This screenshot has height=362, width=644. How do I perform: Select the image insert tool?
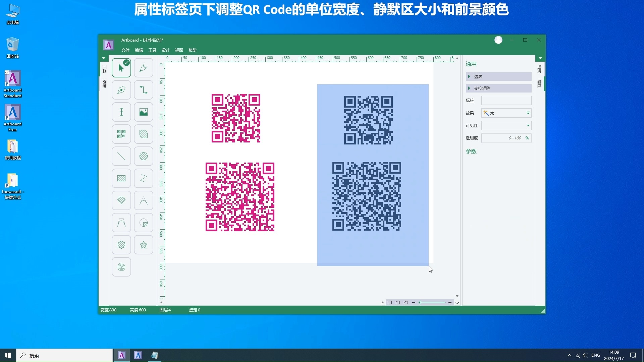point(144,112)
